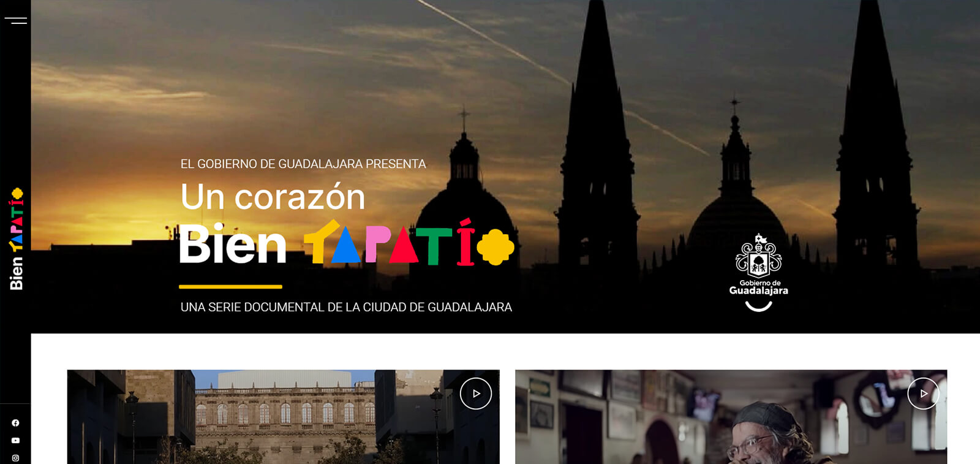This screenshot has width=980, height=464.
Task: Open the hamburger menu in the sidebar
Action: 15,20
